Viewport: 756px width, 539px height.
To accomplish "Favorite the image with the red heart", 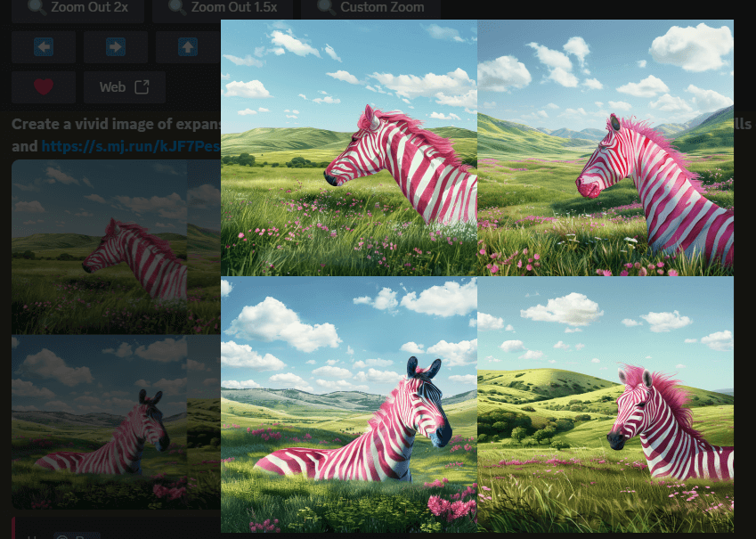I will [x=44, y=87].
